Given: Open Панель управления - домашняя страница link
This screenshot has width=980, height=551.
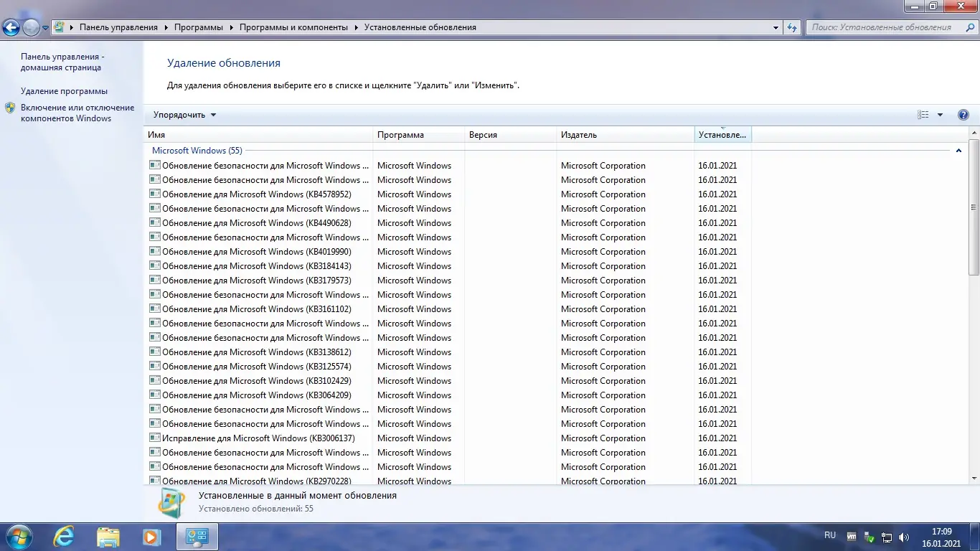Looking at the screenshot, I should click(61, 62).
